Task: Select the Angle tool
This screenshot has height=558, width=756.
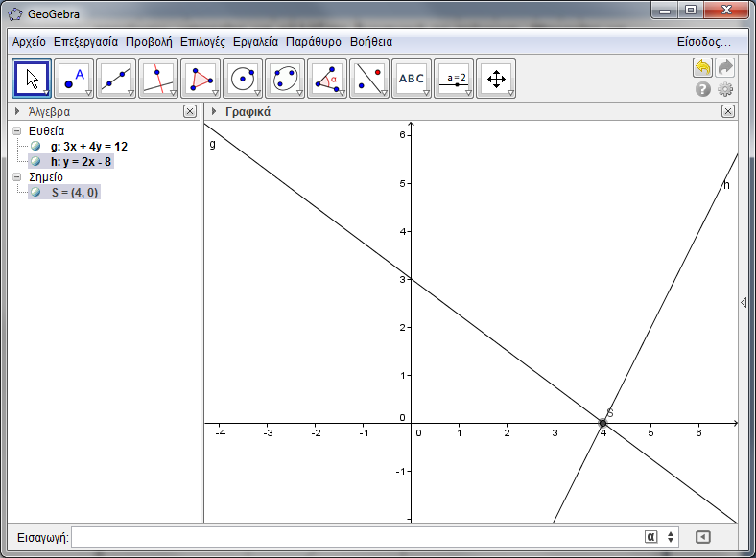Action: (x=327, y=79)
